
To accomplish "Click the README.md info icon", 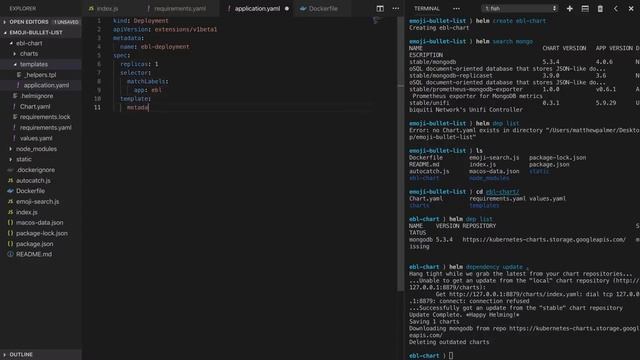I will tap(11, 254).
